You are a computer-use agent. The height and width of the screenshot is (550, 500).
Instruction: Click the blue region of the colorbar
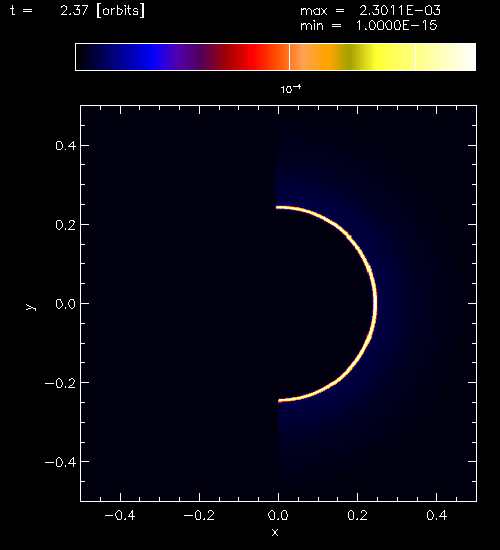point(151,57)
